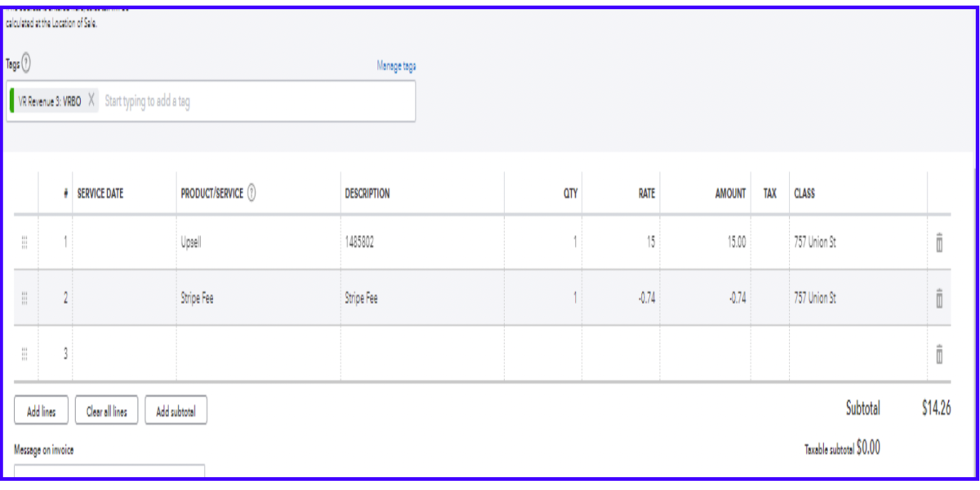Focus the tag entry field
This screenshot has width=980, height=490.
pos(253,102)
